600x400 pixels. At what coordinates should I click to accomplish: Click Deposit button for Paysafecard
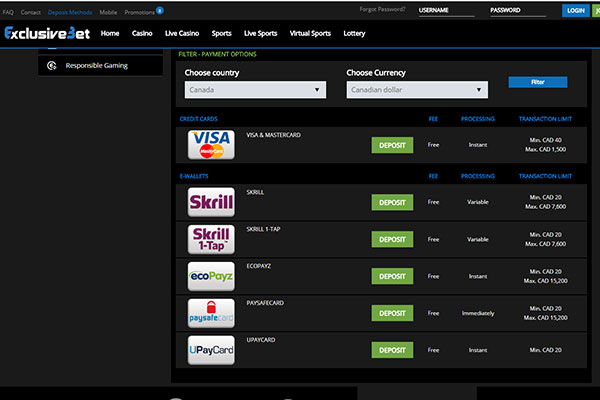click(392, 313)
